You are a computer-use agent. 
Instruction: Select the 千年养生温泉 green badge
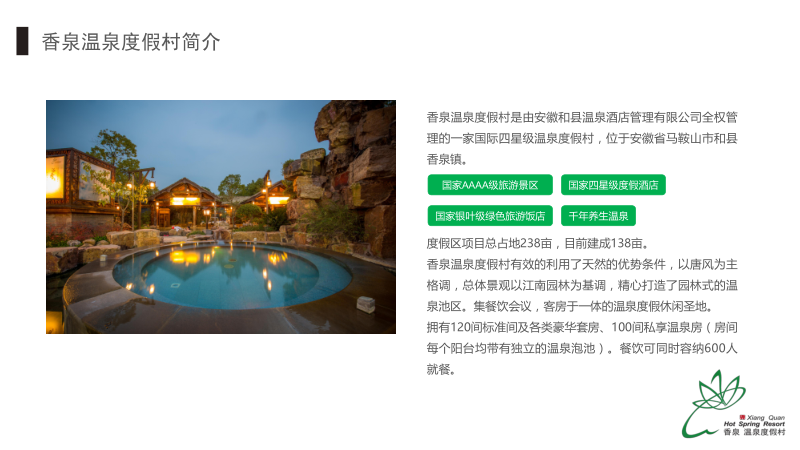coord(598,216)
